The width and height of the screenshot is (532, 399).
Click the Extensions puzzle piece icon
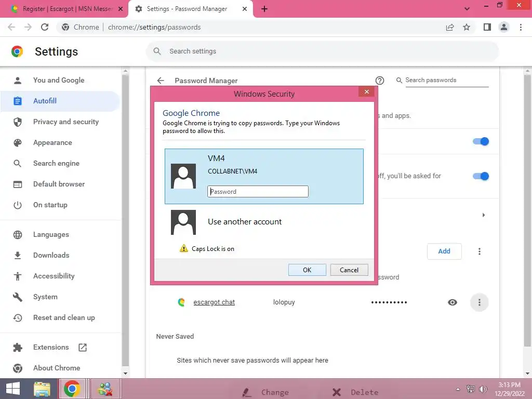(18, 347)
